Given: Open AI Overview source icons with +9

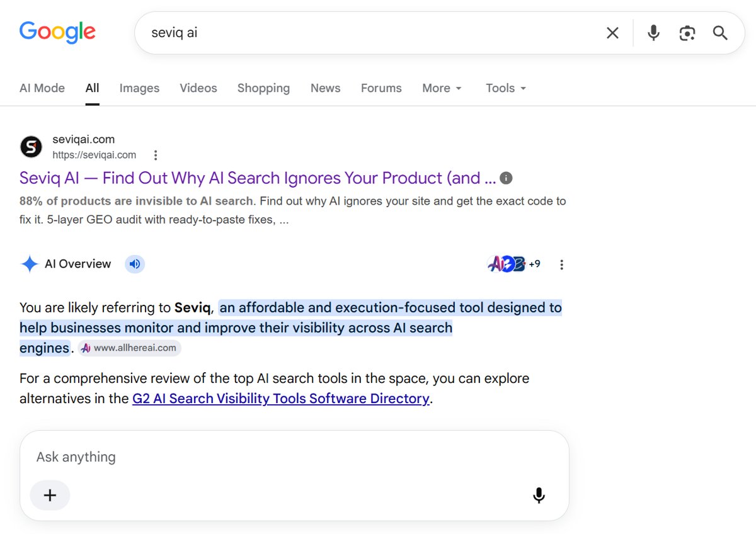Looking at the screenshot, I should tap(514, 264).
